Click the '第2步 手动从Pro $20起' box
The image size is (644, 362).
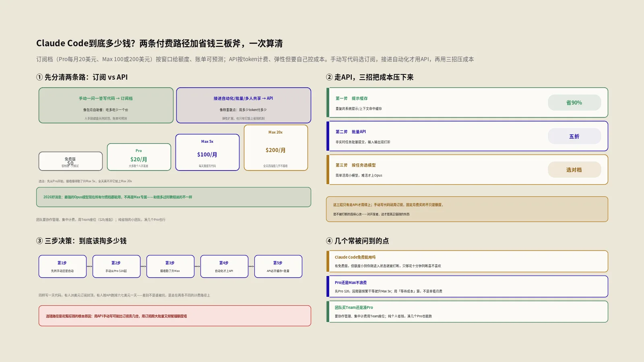[x=116, y=266]
